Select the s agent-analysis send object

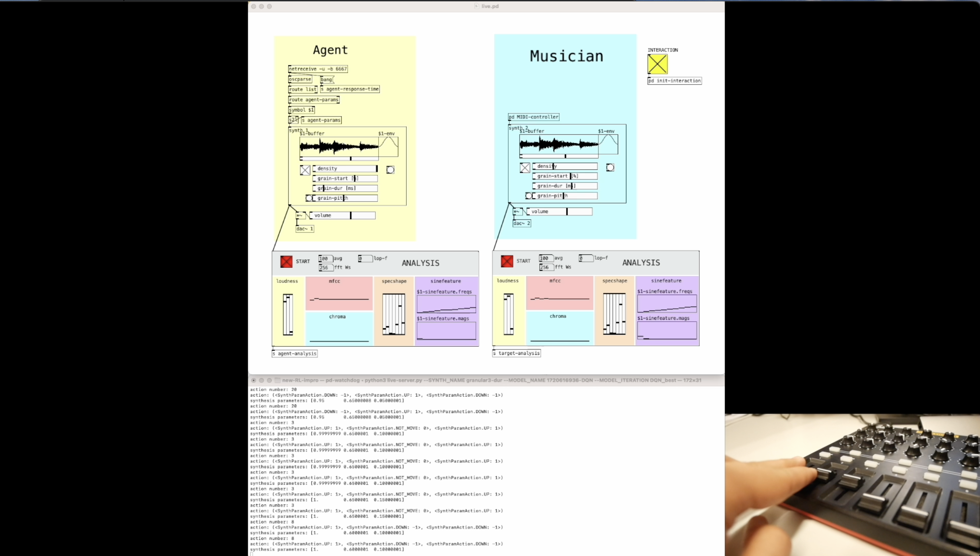(295, 353)
